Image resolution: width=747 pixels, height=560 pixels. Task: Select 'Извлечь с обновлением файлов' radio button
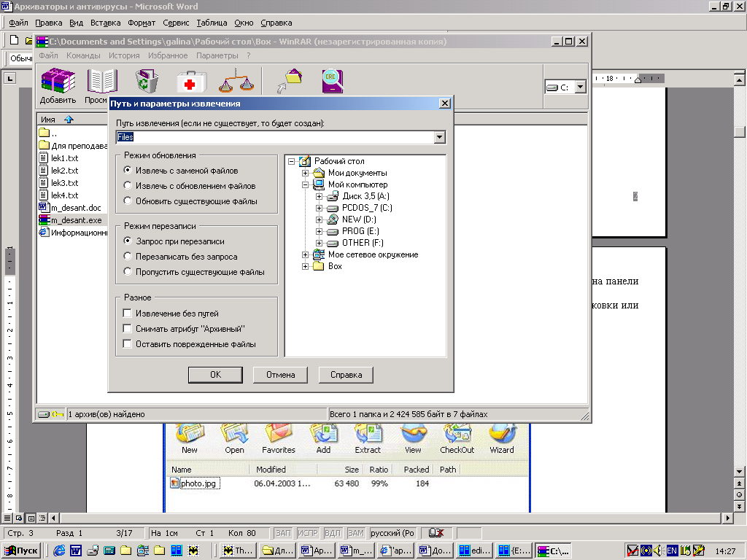[127, 185]
